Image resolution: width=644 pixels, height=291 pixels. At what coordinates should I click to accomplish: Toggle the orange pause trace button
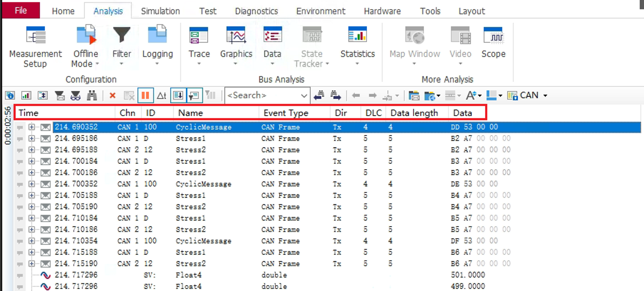point(145,95)
